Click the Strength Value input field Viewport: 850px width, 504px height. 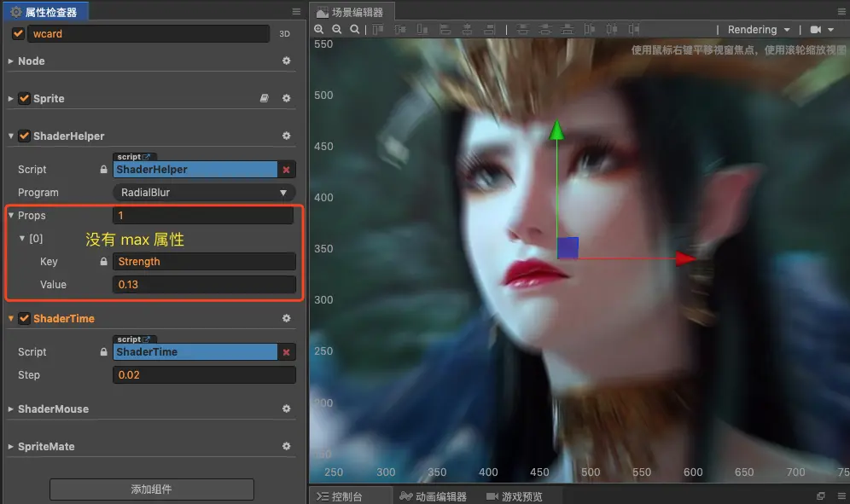pos(204,285)
